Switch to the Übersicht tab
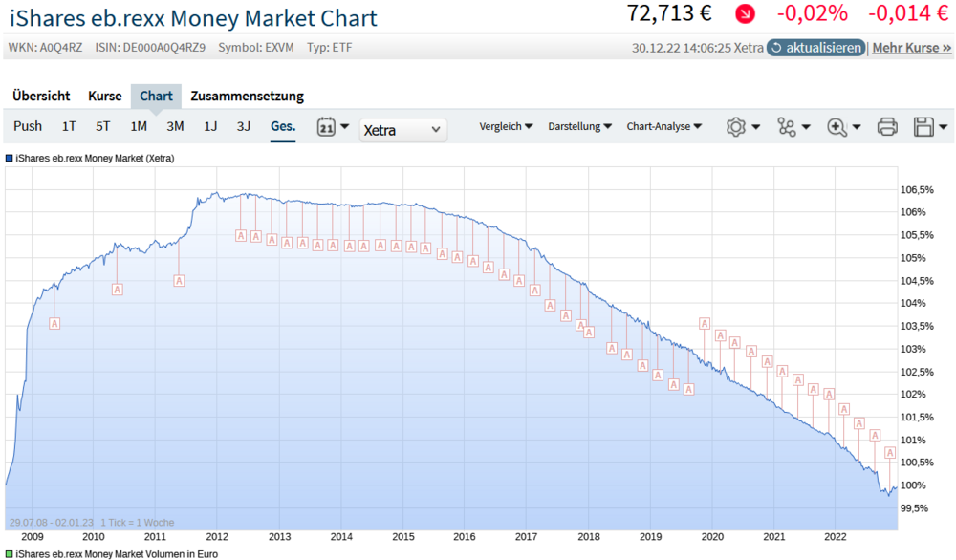 [41, 96]
